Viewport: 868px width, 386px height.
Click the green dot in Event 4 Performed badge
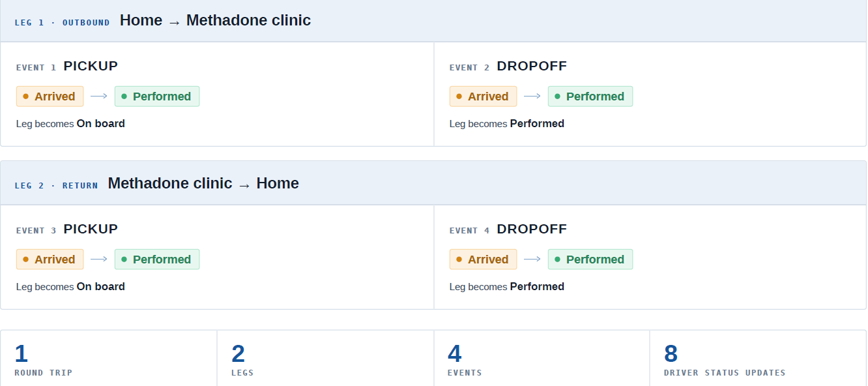pos(557,260)
